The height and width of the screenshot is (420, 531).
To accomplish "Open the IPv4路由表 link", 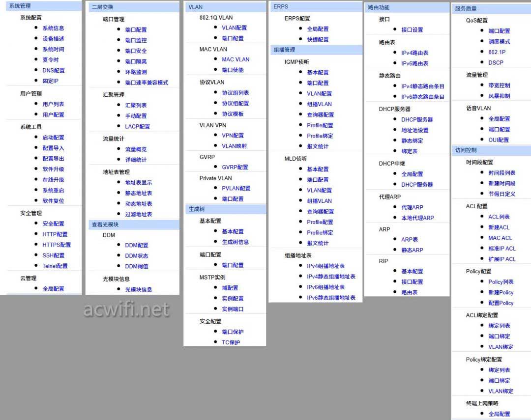I will pos(414,53).
